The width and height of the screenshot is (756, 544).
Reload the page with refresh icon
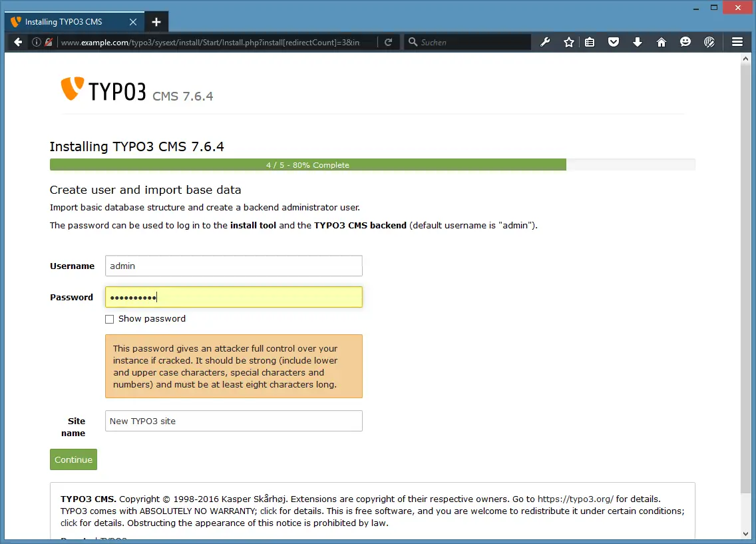388,42
